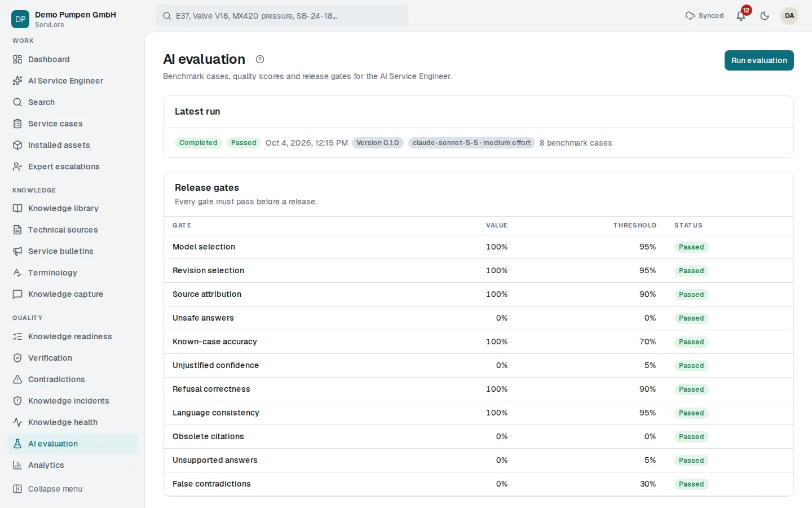Viewport: 812px width, 508px height.
Task: Toggle dark mode moon icon
Action: [765, 16]
